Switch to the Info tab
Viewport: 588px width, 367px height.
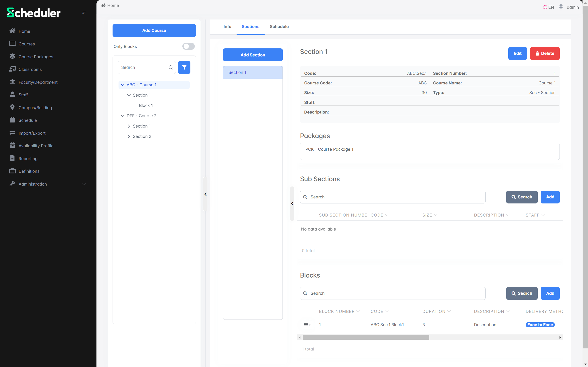(x=227, y=26)
